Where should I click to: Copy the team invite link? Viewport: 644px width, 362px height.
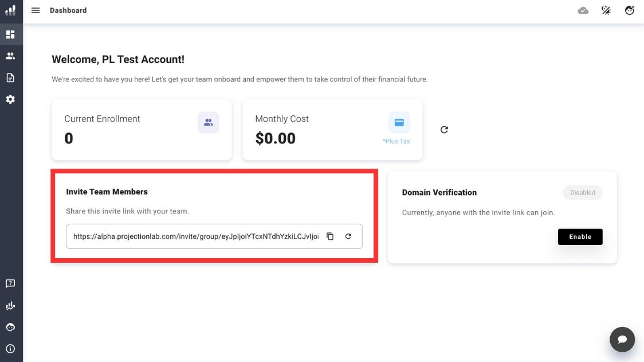(x=330, y=236)
